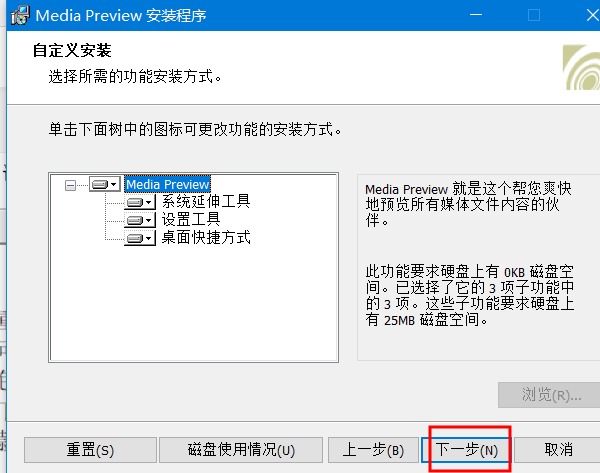Continue with 下一步(N) button
600x473 pixels.
466,450
